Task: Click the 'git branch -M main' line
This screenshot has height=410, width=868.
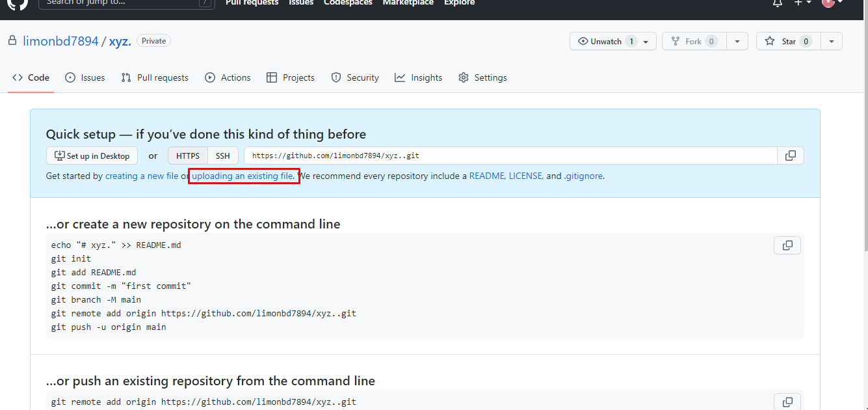Action: click(x=96, y=299)
